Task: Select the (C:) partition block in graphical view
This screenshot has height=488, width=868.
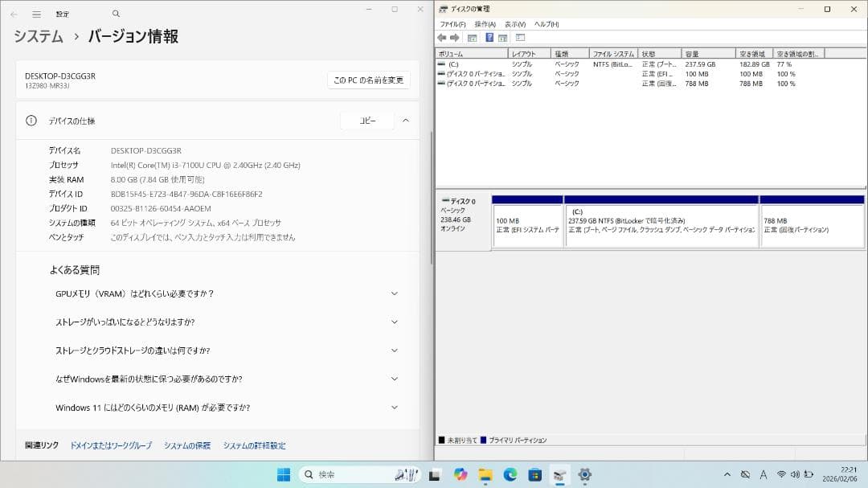Action: [x=659, y=221]
